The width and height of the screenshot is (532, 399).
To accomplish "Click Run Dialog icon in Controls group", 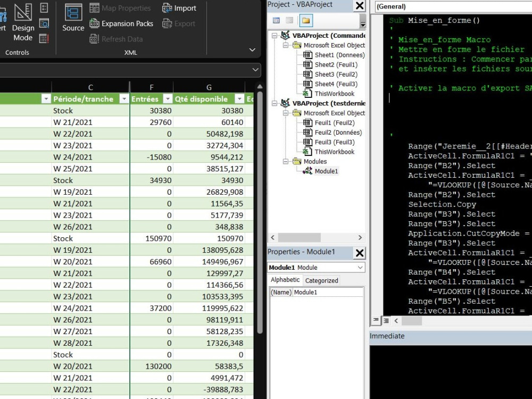I will (x=44, y=39).
